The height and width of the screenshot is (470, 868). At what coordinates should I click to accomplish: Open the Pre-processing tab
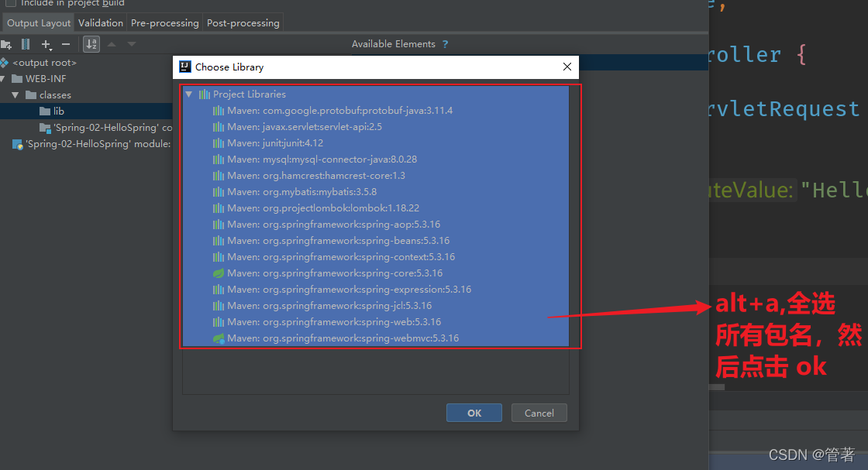164,23
